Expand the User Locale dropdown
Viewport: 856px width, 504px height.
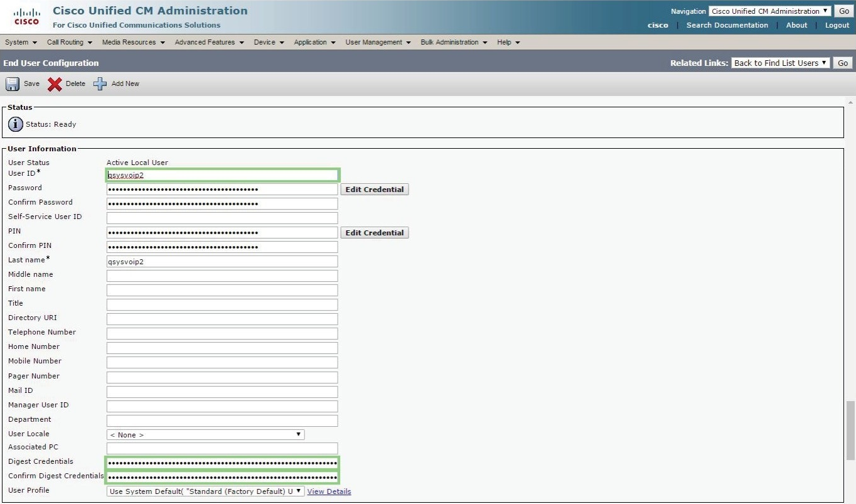(205, 434)
